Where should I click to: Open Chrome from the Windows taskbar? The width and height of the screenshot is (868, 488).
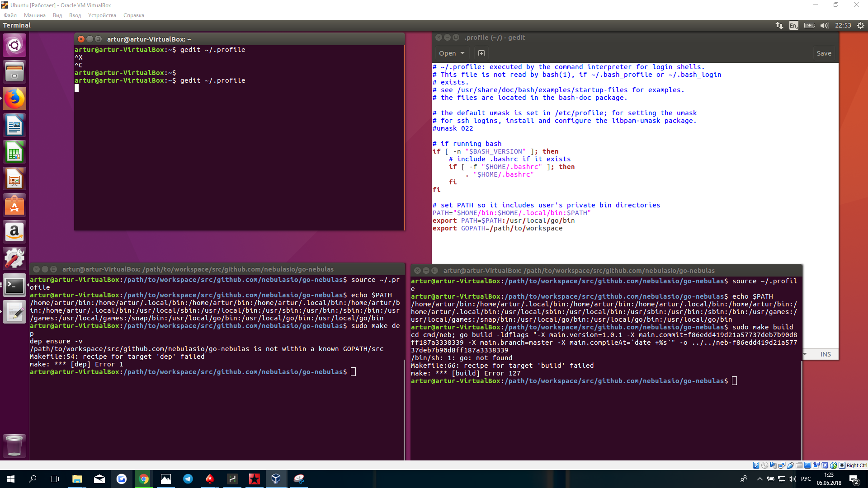click(144, 479)
